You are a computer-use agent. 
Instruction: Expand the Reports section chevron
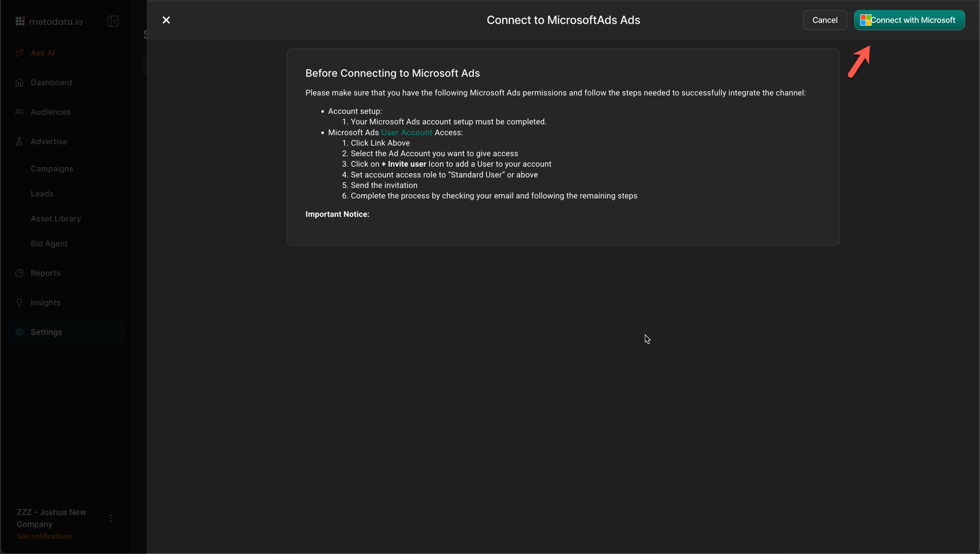tap(112, 273)
